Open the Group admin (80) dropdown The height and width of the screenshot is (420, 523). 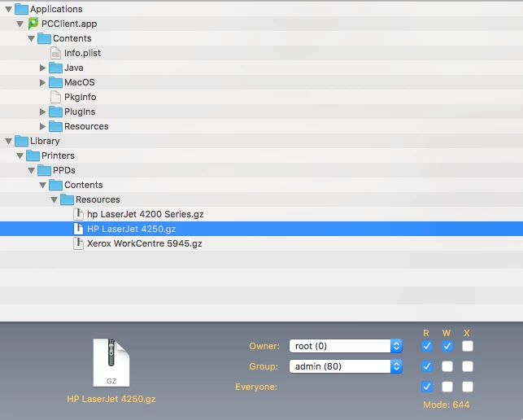(x=346, y=366)
